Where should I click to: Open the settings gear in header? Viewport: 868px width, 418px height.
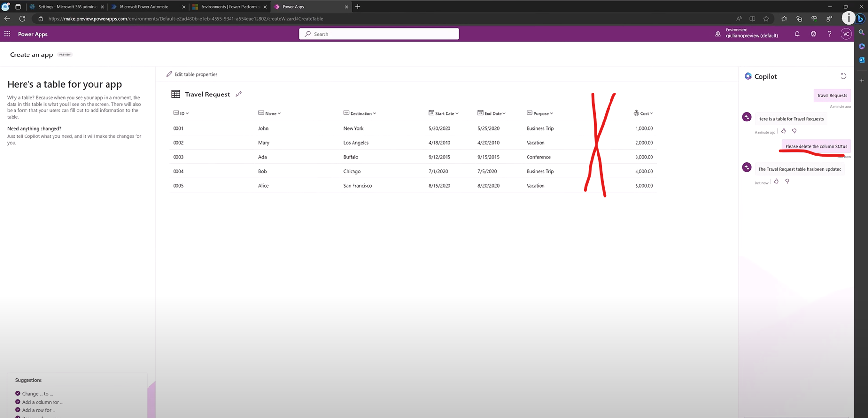tap(814, 34)
